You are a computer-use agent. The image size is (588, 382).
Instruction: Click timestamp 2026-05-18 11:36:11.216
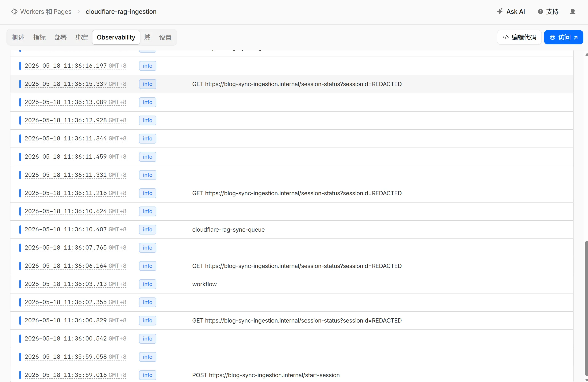coord(75,193)
